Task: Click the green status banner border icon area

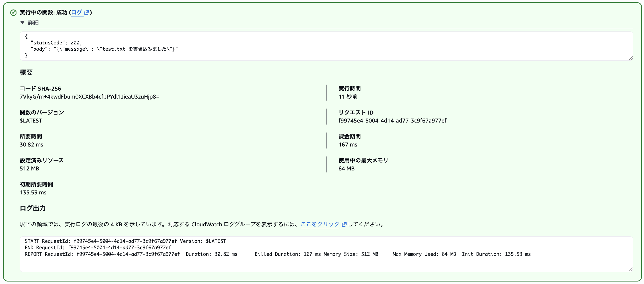Action: tap(13, 12)
